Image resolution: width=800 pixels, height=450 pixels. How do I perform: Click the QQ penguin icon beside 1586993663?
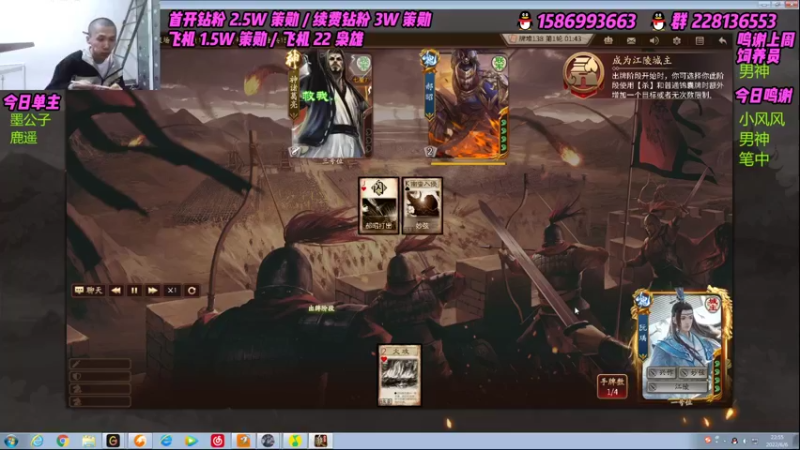(525, 21)
